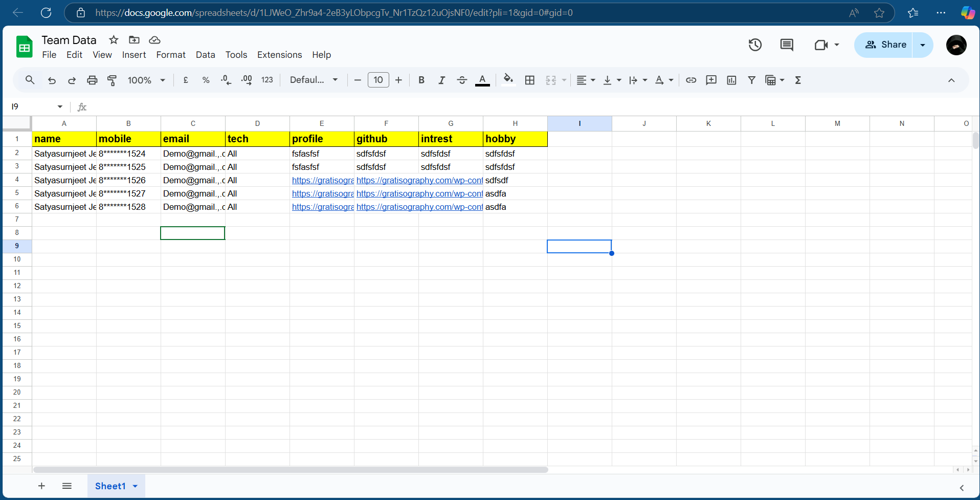Increase font size with plus button
This screenshot has height=500, width=980.
[398, 80]
